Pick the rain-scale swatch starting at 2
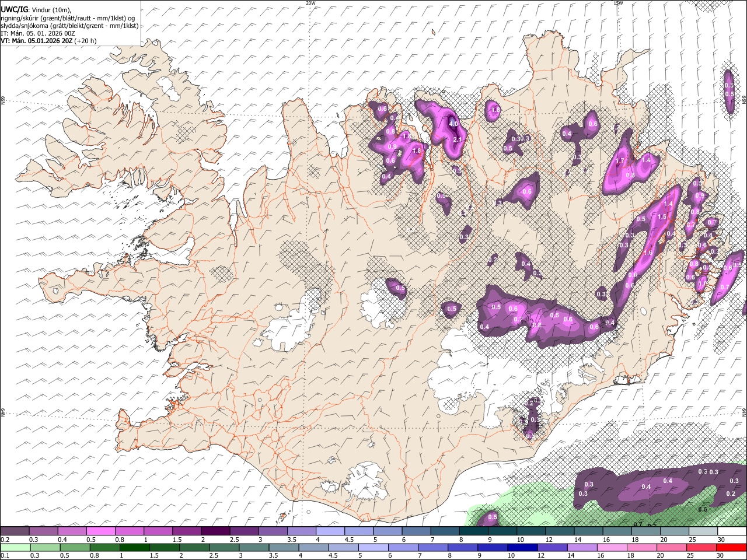 [194, 548]
